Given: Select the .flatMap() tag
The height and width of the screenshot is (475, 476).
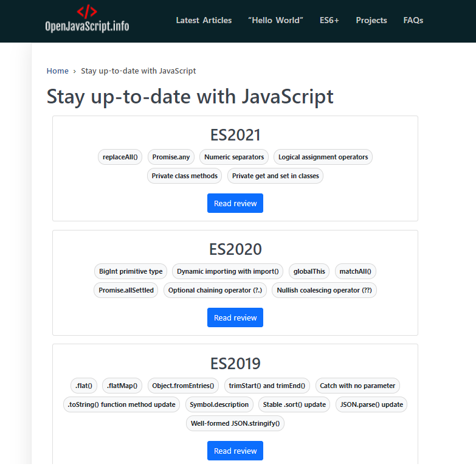Looking at the screenshot, I should 122,386.
